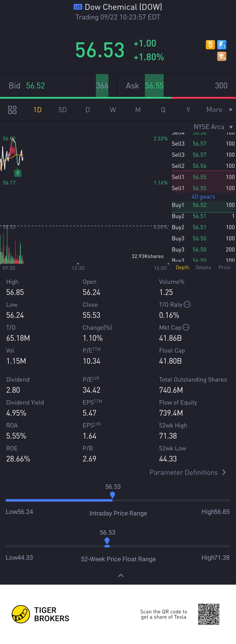Tap the Scan the QR code promo text

coord(164,614)
